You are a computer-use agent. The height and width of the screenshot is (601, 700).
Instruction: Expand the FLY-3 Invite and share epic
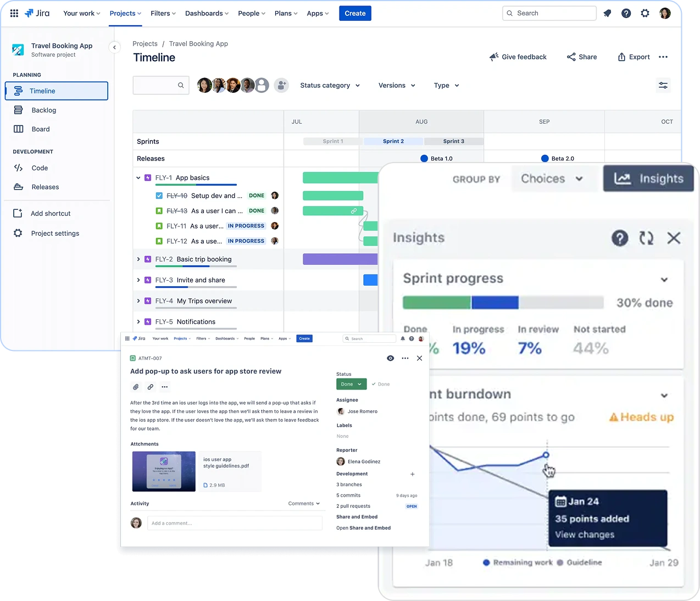(x=138, y=280)
